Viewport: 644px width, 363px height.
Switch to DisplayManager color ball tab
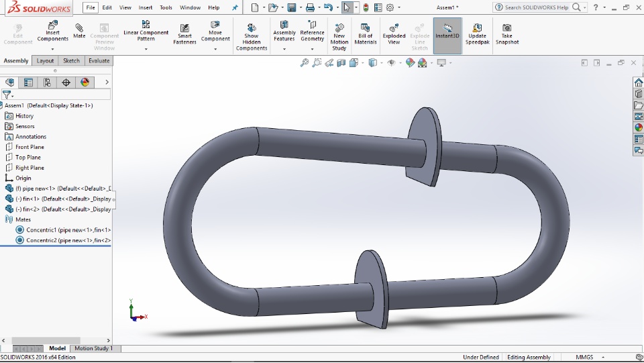[85, 83]
